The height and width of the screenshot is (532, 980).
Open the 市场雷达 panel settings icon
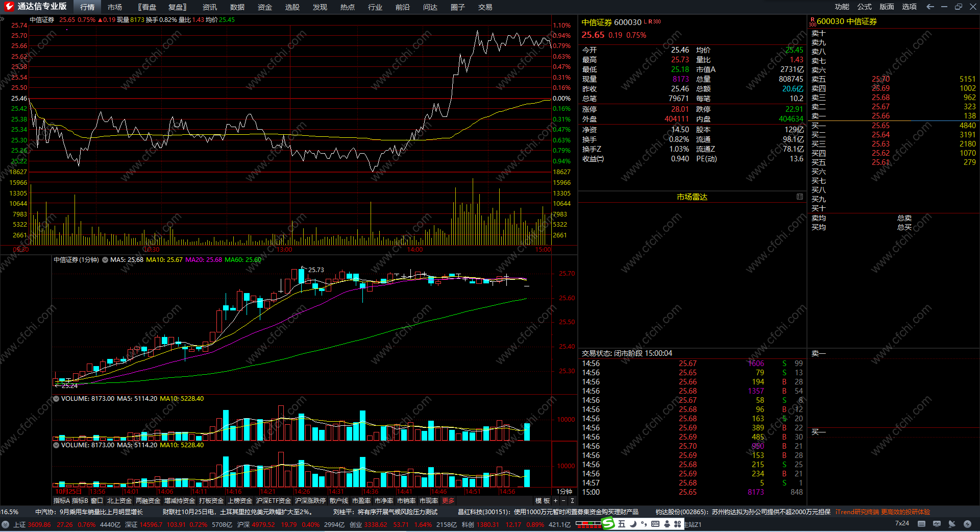pos(800,197)
